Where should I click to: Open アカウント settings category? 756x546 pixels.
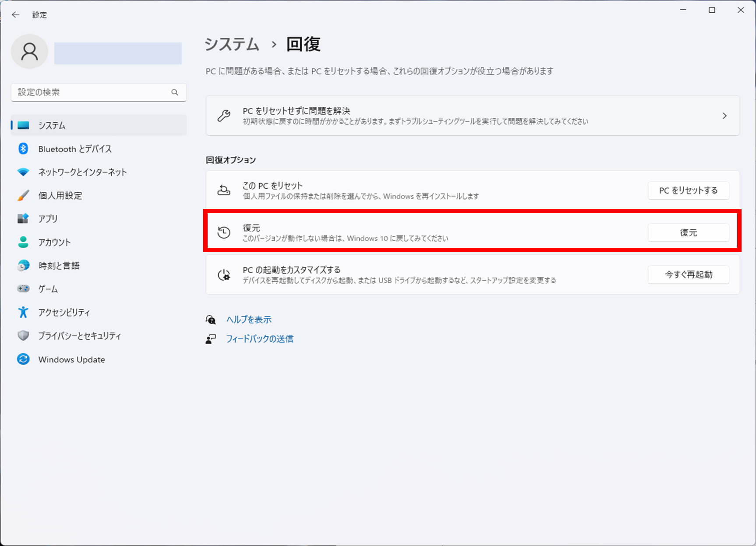coord(99,242)
